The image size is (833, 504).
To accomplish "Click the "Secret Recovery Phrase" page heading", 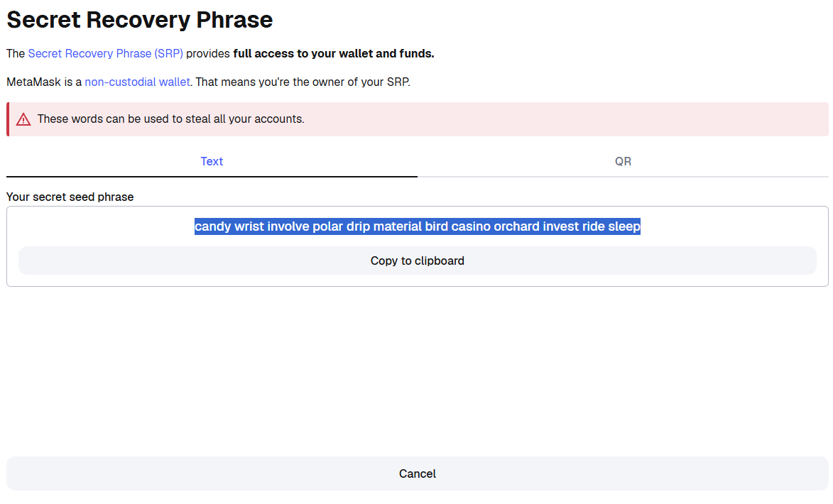I will (x=139, y=20).
